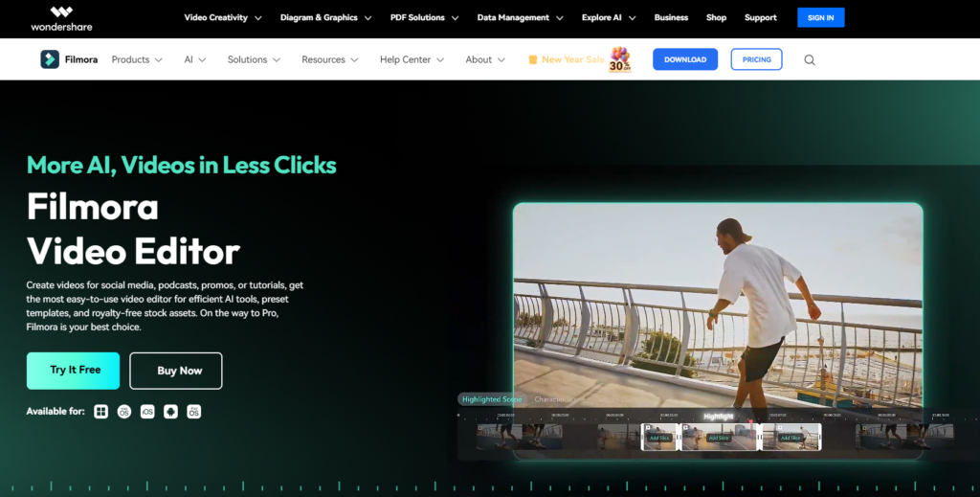Expand the Data Management menu

click(x=520, y=17)
